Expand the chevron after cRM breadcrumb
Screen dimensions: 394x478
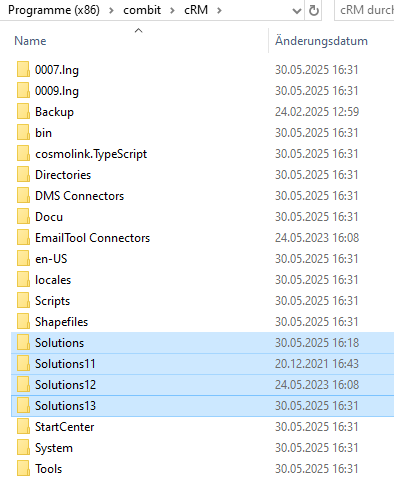pos(219,10)
